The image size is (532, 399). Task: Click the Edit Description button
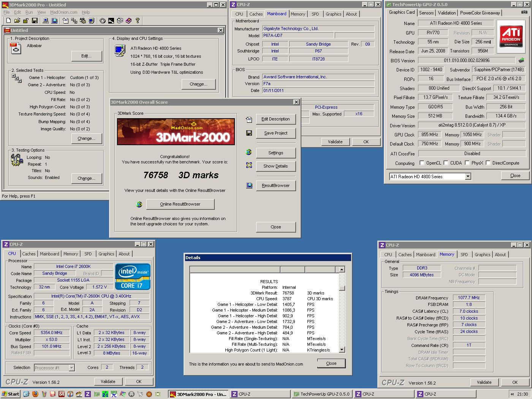point(275,119)
